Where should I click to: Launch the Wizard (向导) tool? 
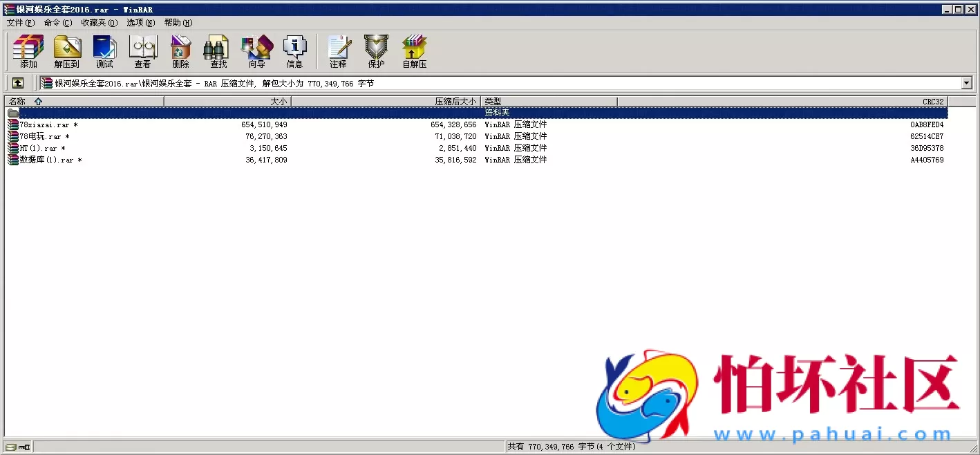tap(256, 51)
